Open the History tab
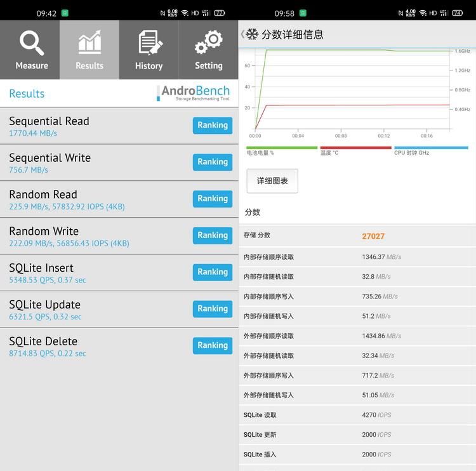Screen dimensions: 476x471 point(149,50)
